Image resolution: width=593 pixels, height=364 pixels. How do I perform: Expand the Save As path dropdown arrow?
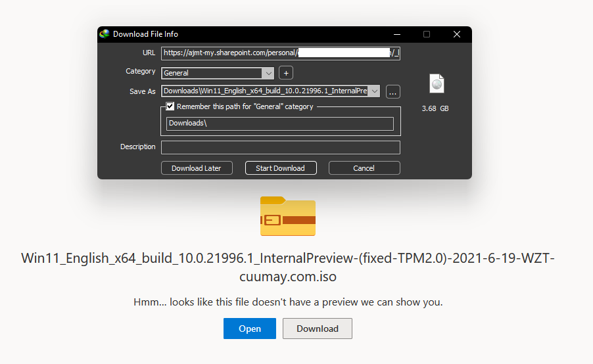[x=374, y=91]
